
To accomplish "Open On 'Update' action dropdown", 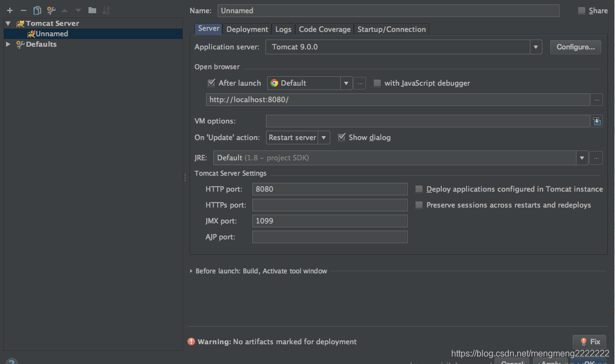I will [x=324, y=137].
